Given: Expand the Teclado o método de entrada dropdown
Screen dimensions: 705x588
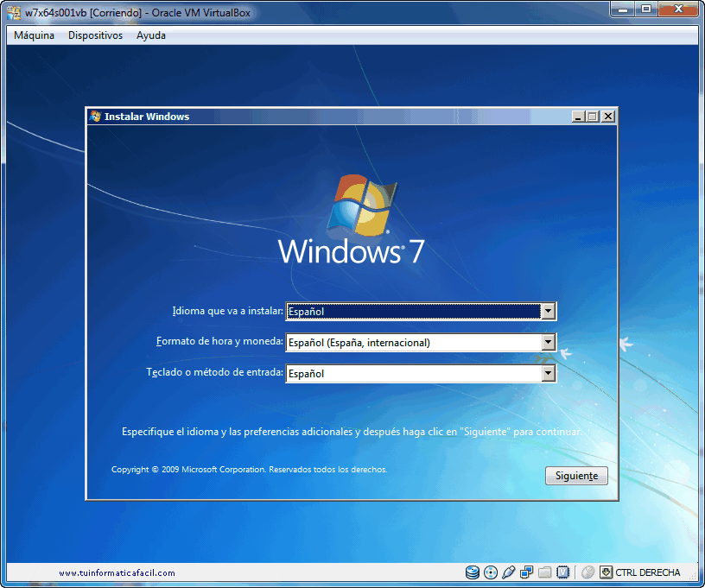Looking at the screenshot, I should coord(548,373).
